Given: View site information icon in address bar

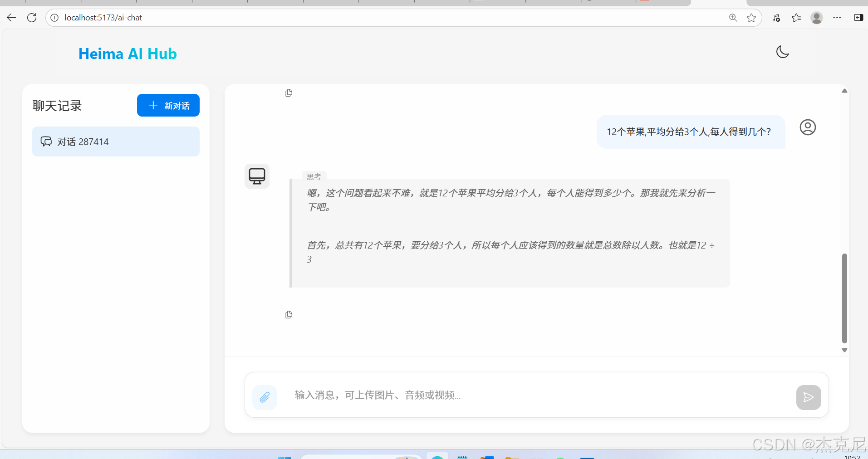Looking at the screenshot, I should [x=54, y=18].
